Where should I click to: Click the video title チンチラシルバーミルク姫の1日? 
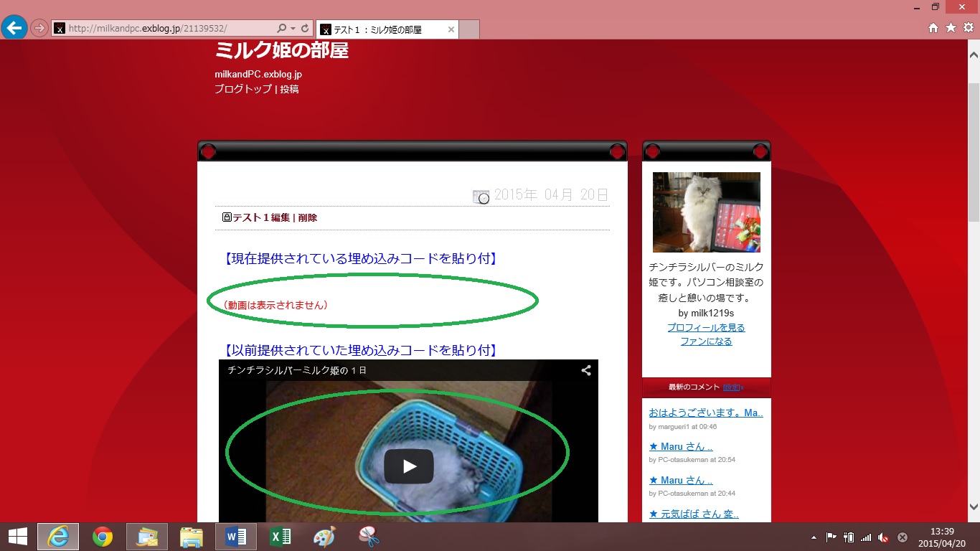click(297, 370)
